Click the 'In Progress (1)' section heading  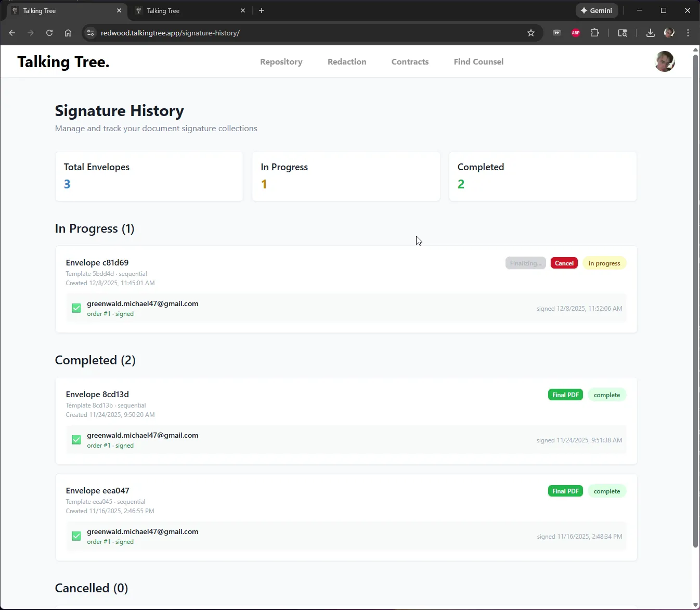(x=95, y=228)
